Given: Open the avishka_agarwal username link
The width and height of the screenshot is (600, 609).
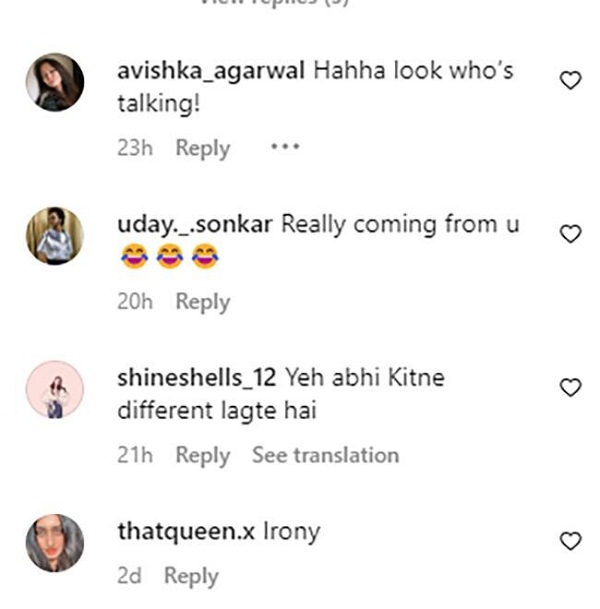Looking at the screenshot, I should (x=211, y=72).
